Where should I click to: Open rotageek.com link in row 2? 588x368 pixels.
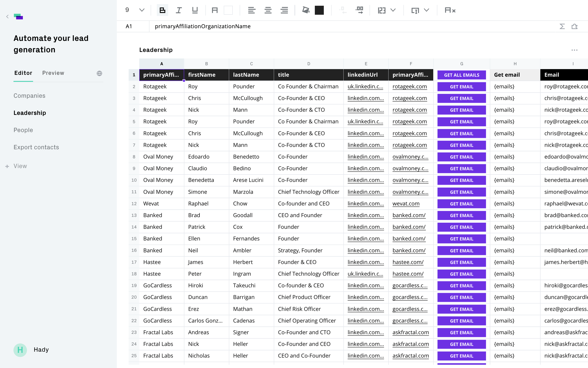coord(409,86)
